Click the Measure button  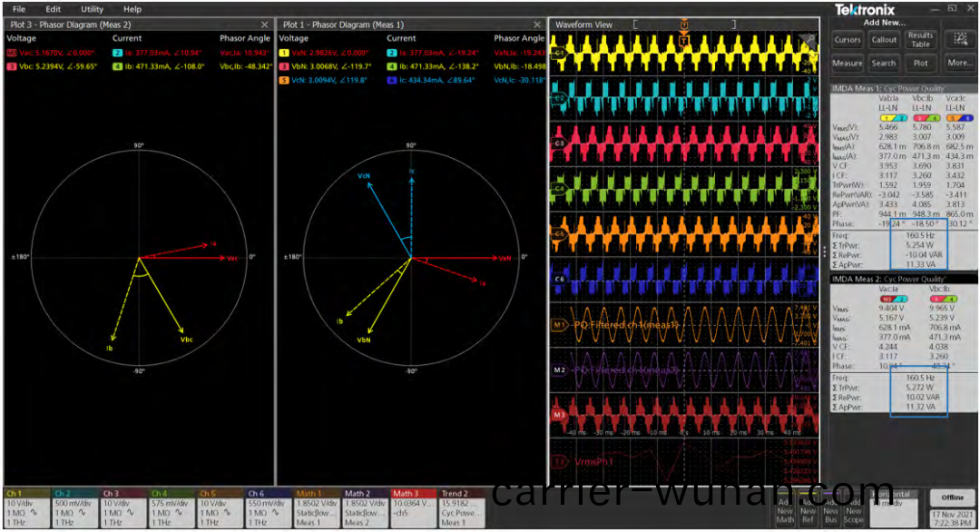point(848,64)
